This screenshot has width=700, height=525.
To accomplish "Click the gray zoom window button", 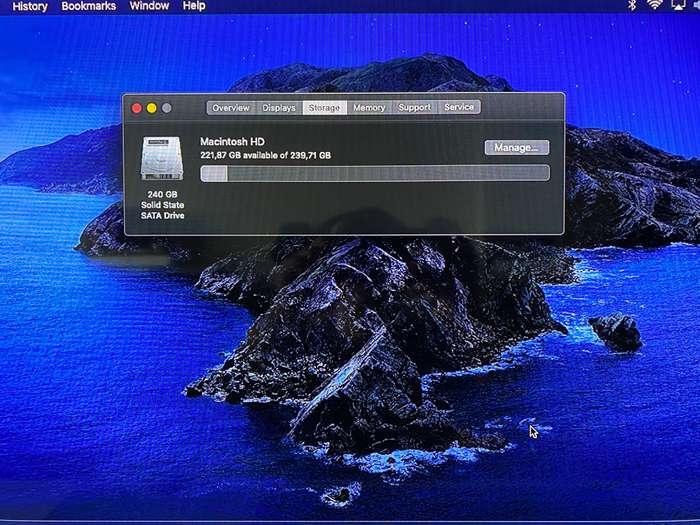I will coord(167,108).
